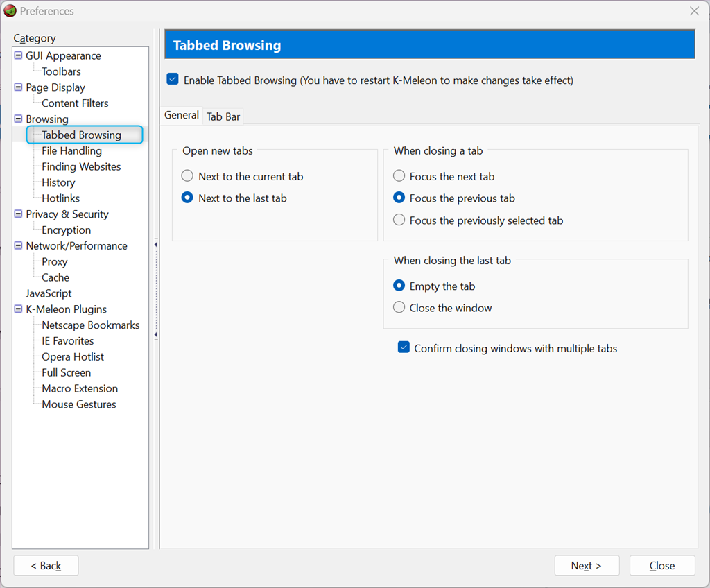The height and width of the screenshot is (588, 710).
Task: Select the Browsing category label
Action: (x=47, y=119)
